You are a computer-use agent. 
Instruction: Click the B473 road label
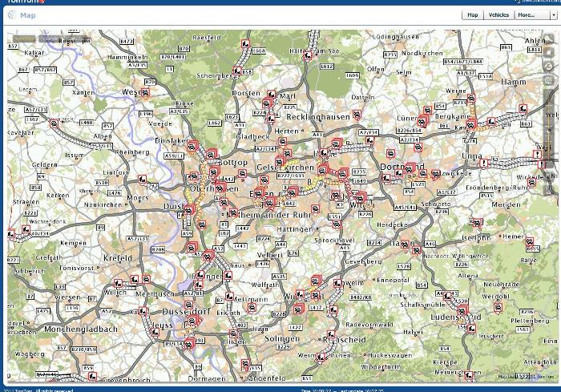(127, 42)
